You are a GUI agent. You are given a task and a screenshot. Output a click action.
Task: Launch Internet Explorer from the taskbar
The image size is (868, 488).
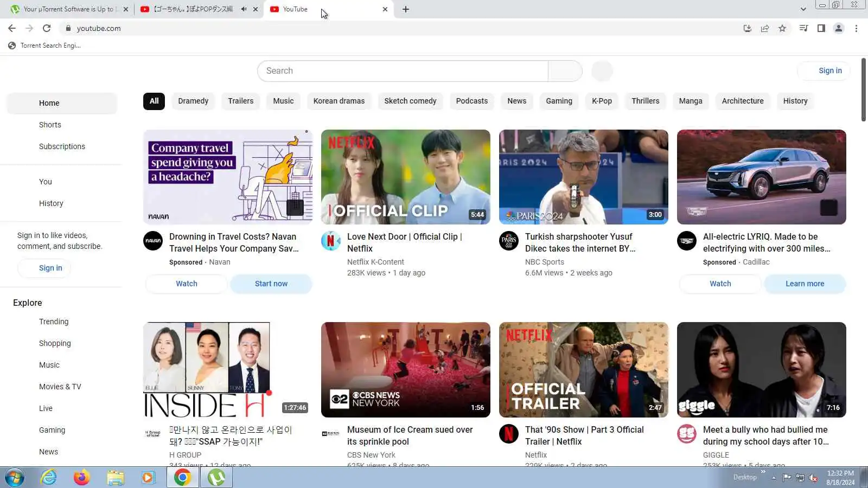coord(49,478)
